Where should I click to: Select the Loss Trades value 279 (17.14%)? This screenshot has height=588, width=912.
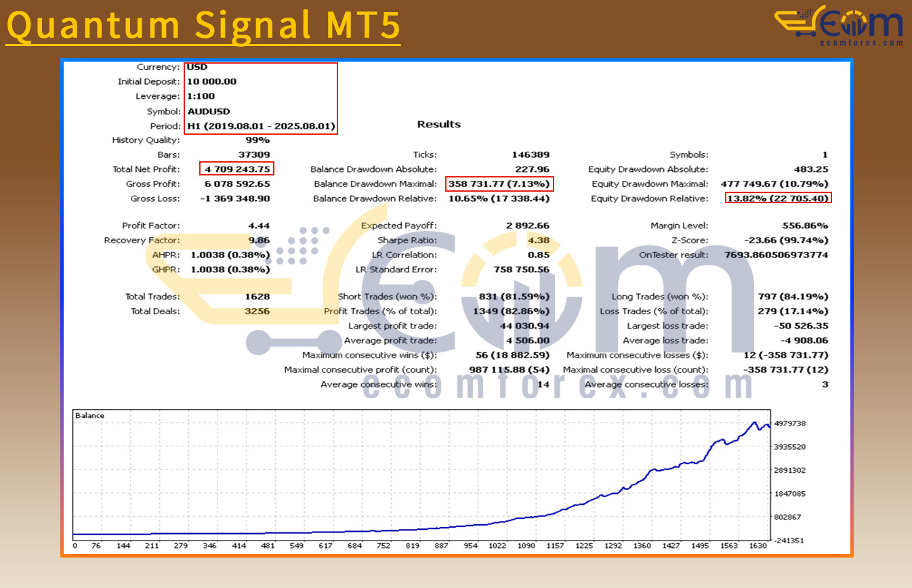pos(792,312)
